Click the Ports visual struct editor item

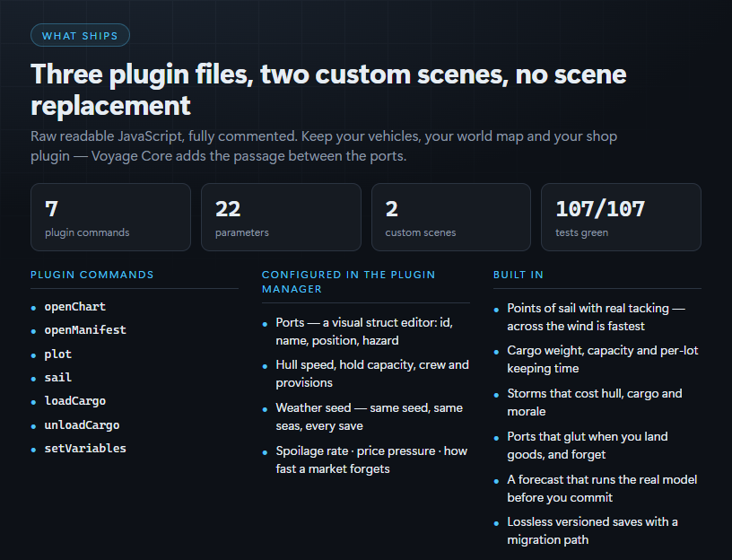click(x=364, y=332)
